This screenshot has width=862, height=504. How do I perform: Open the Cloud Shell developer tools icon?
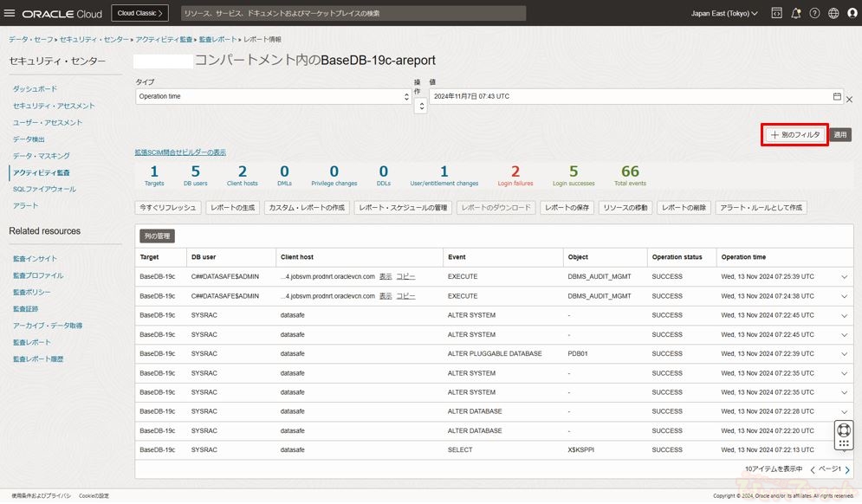pyautogui.click(x=777, y=14)
